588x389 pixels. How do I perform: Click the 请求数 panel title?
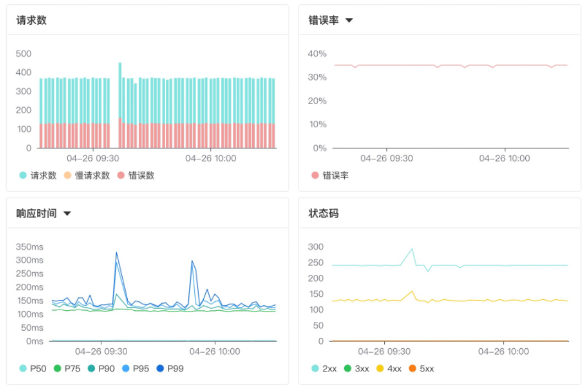pyautogui.click(x=31, y=20)
